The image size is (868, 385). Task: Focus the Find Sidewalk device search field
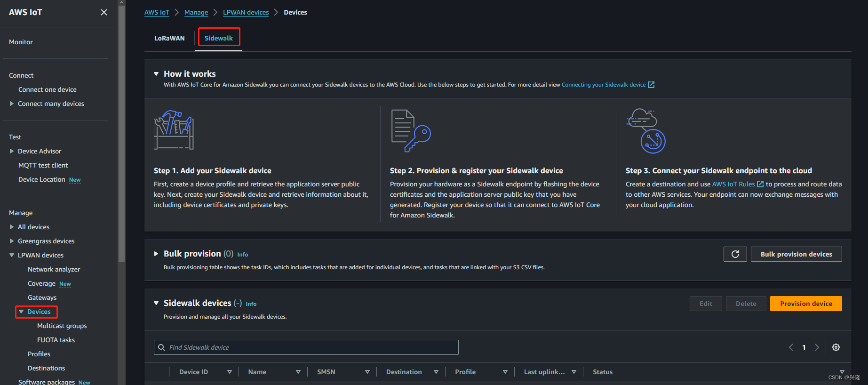pyautogui.click(x=306, y=347)
